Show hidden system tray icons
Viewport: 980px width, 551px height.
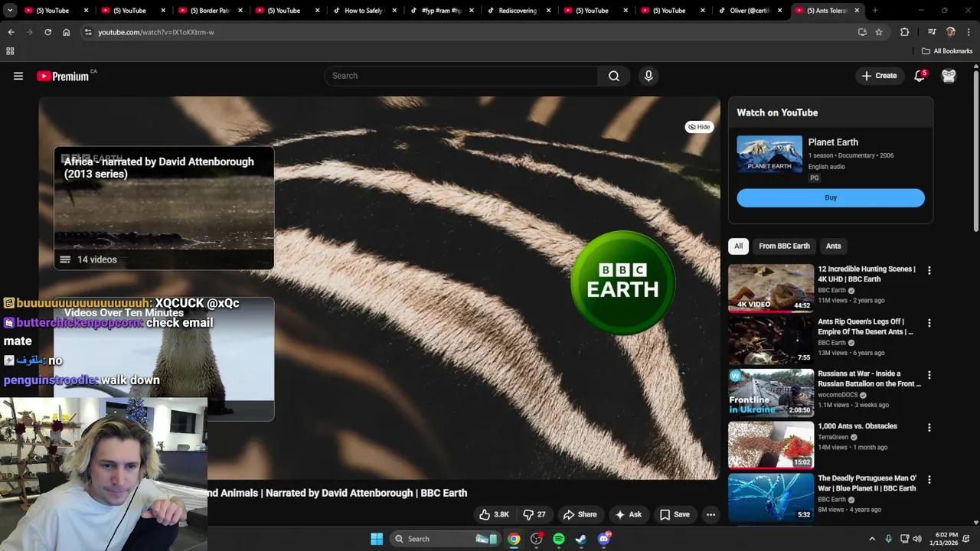pyautogui.click(x=871, y=539)
